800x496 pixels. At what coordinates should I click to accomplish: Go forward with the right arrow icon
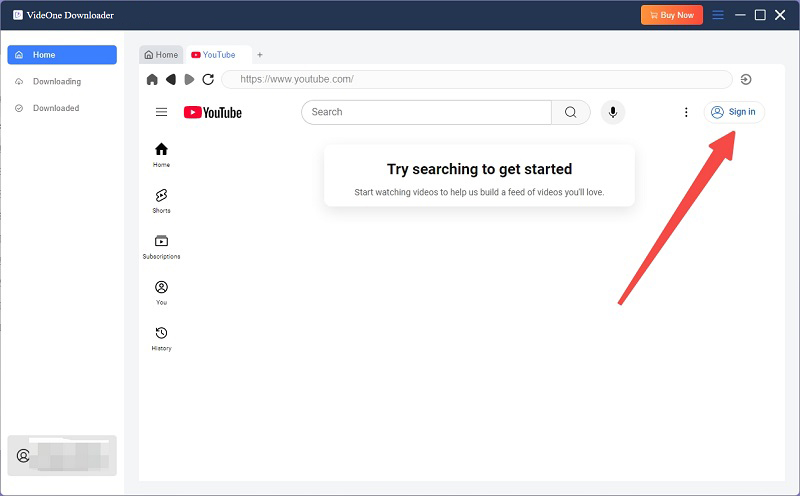189,79
